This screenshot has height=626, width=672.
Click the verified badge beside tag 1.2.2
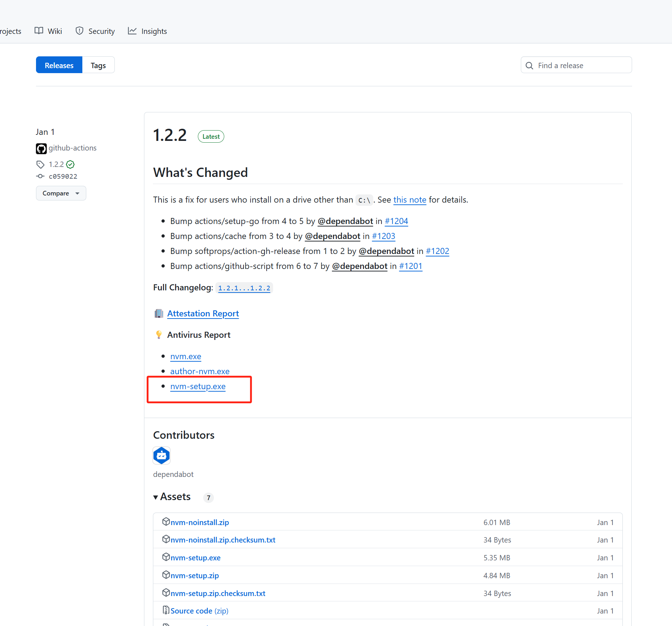[70, 164]
